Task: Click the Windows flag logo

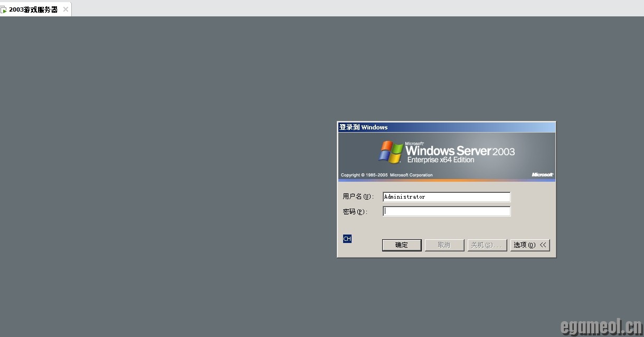Action: (x=391, y=152)
